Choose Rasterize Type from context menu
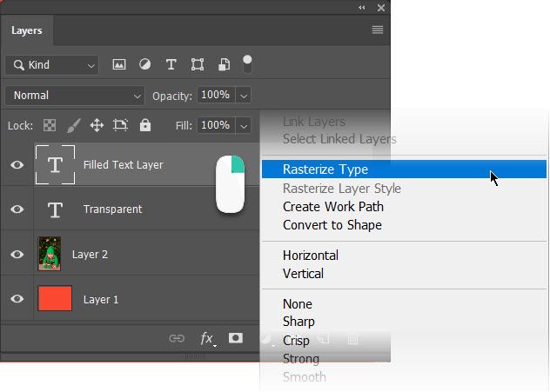Viewport: 550px width, 392px height. [325, 169]
